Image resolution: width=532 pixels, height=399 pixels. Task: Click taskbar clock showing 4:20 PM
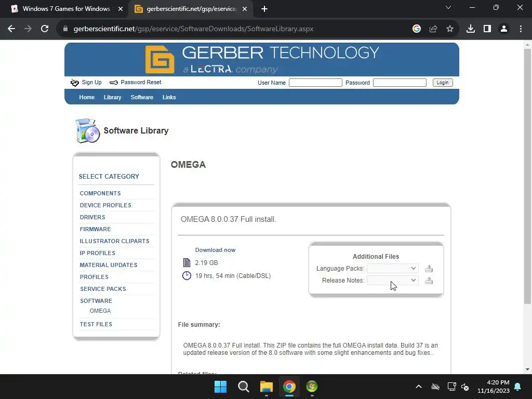tap(494, 387)
